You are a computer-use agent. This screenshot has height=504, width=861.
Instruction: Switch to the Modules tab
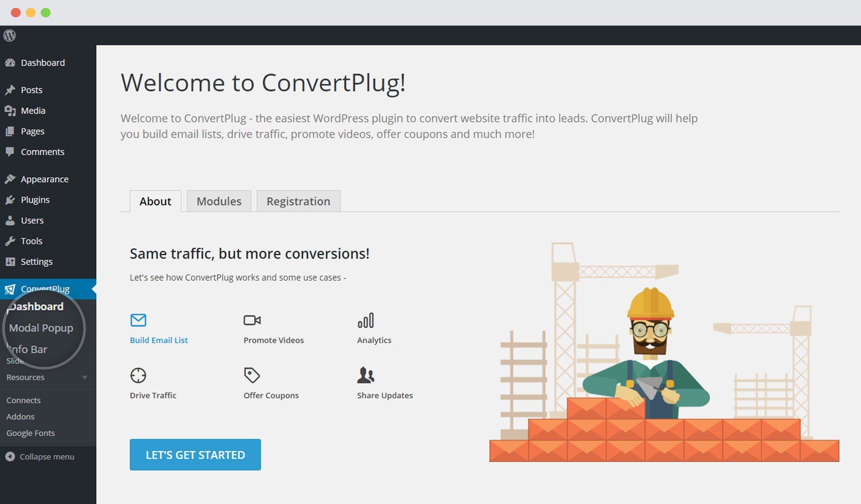(x=219, y=201)
